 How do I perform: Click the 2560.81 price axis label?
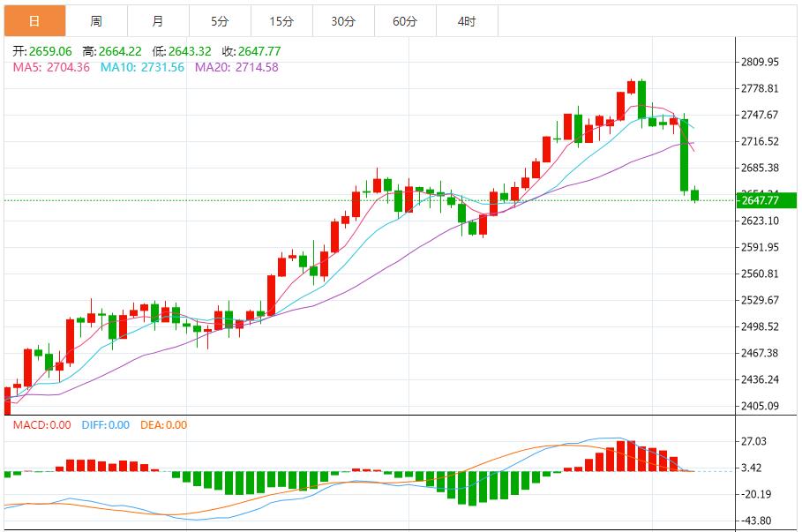coord(760,273)
